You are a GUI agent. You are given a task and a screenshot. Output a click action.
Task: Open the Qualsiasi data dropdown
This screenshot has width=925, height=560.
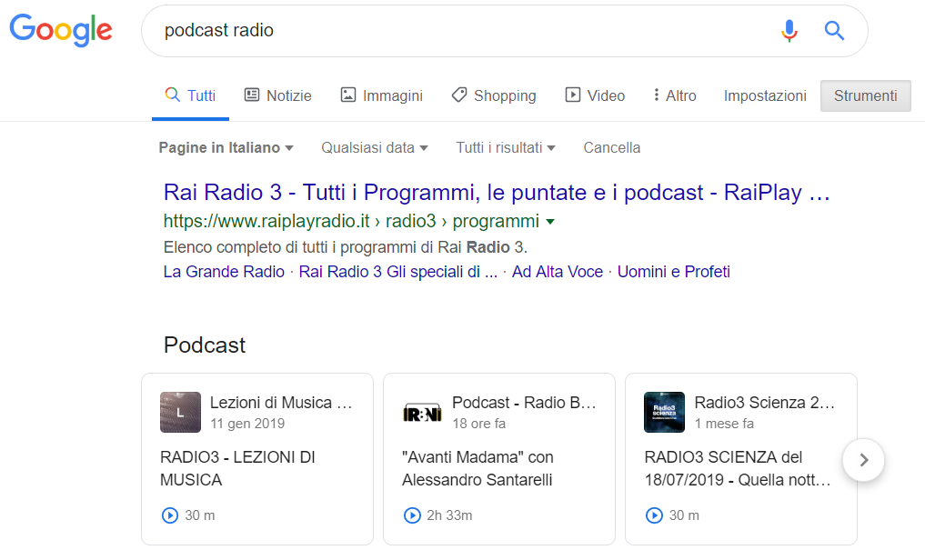pyautogui.click(x=375, y=147)
